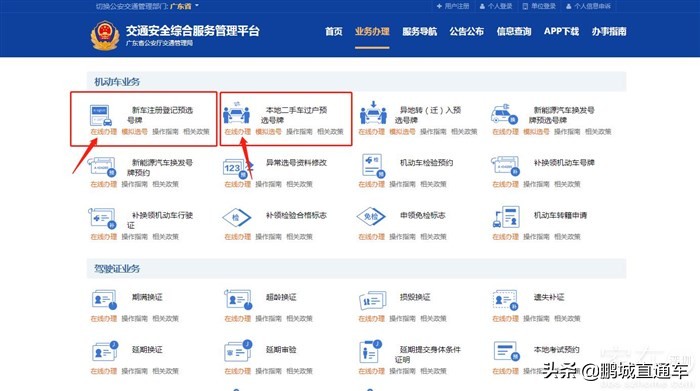
Task: Click the national emblem platform logo
Action: point(105,36)
